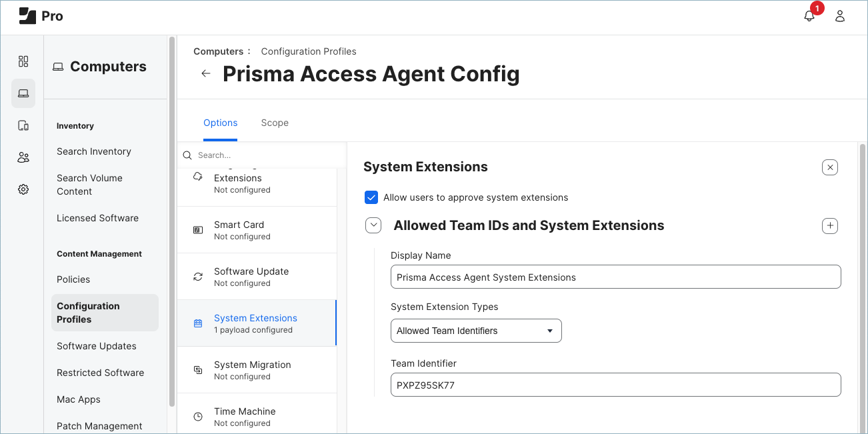Open Configuration Profiles in the Computers menu
The image size is (868, 434).
coord(87,312)
